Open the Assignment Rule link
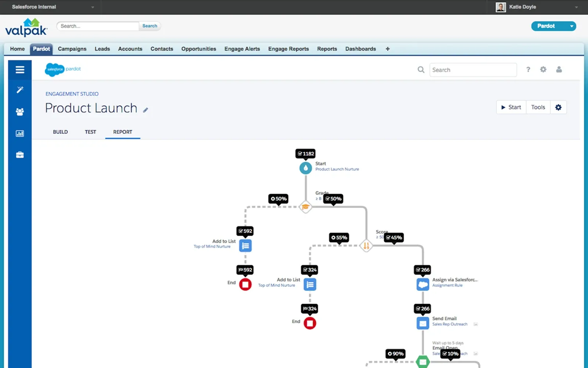The image size is (588, 368). click(447, 285)
